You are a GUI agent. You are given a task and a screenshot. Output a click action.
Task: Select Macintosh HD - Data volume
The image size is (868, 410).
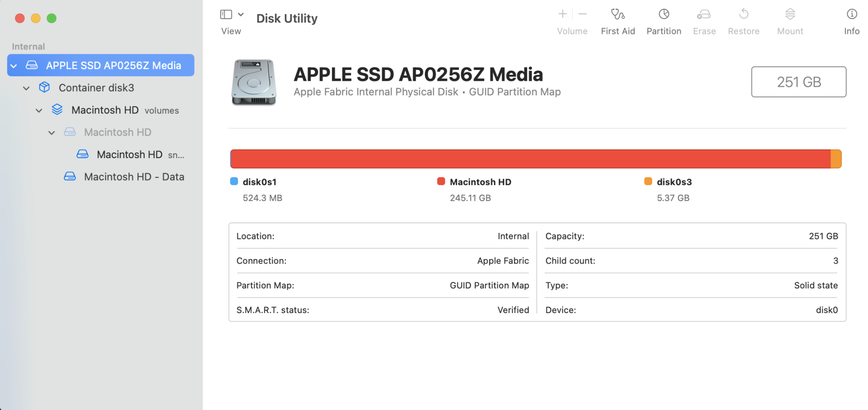pos(101,177)
